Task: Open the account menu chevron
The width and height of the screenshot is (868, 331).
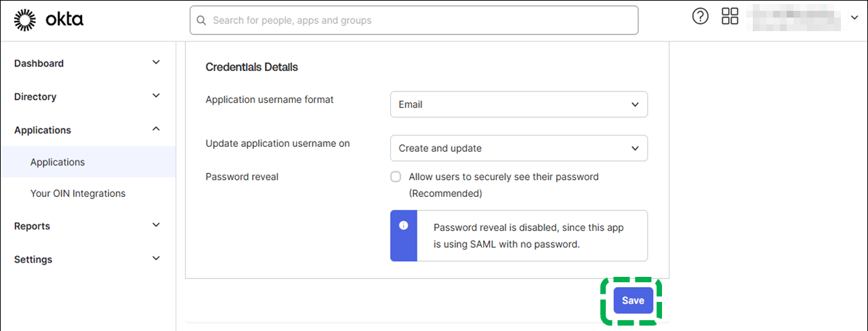Action: (854, 18)
